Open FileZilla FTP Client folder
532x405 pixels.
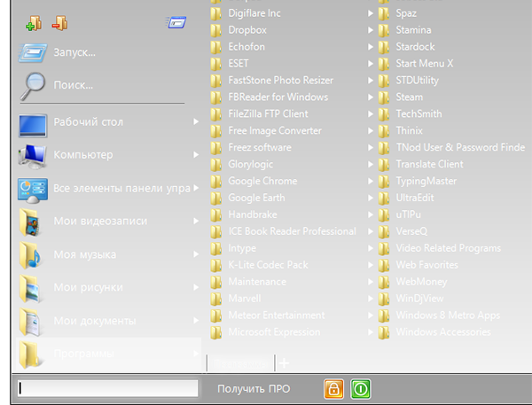292,114
